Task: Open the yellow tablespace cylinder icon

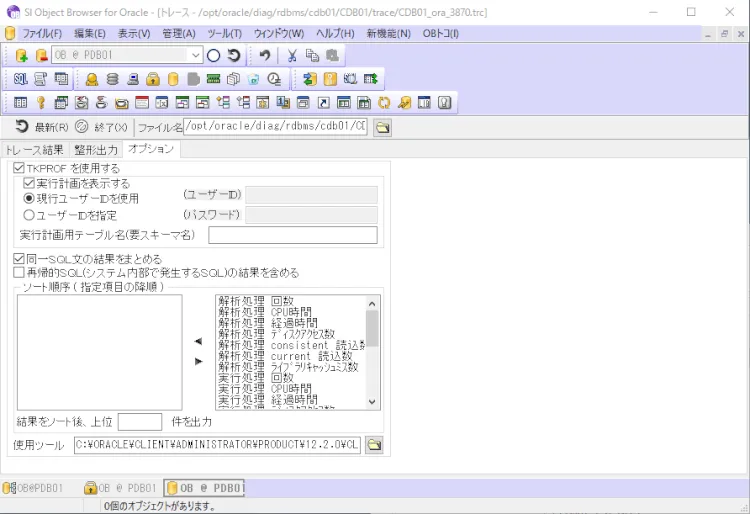Action: click(173, 79)
